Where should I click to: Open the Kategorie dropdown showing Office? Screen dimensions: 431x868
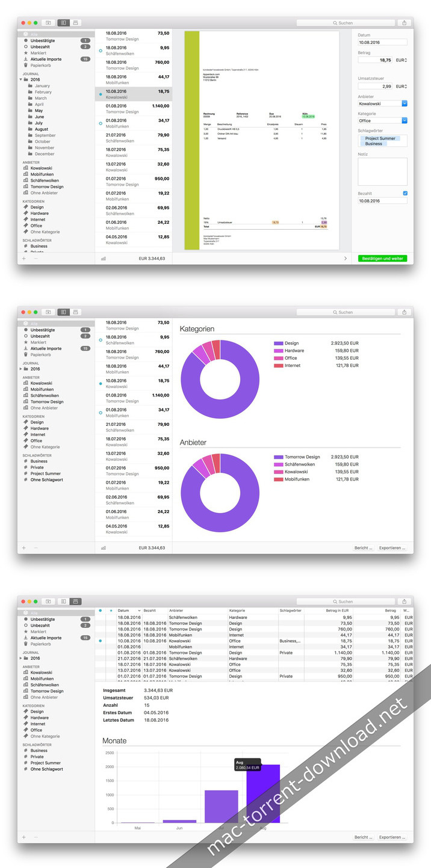click(383, 120)
